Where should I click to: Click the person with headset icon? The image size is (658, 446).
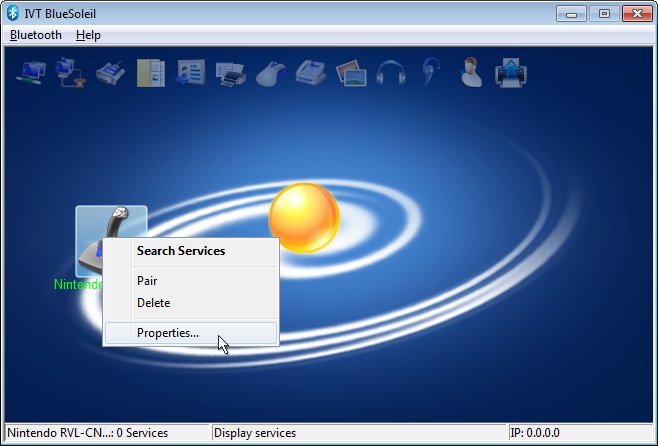[471, 72]
